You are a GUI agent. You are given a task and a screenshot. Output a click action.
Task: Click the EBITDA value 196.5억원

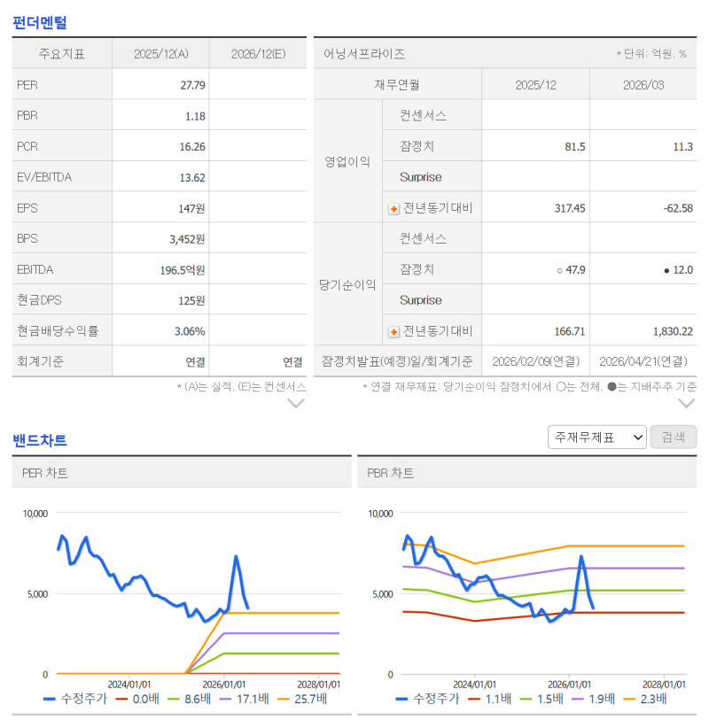183,270
